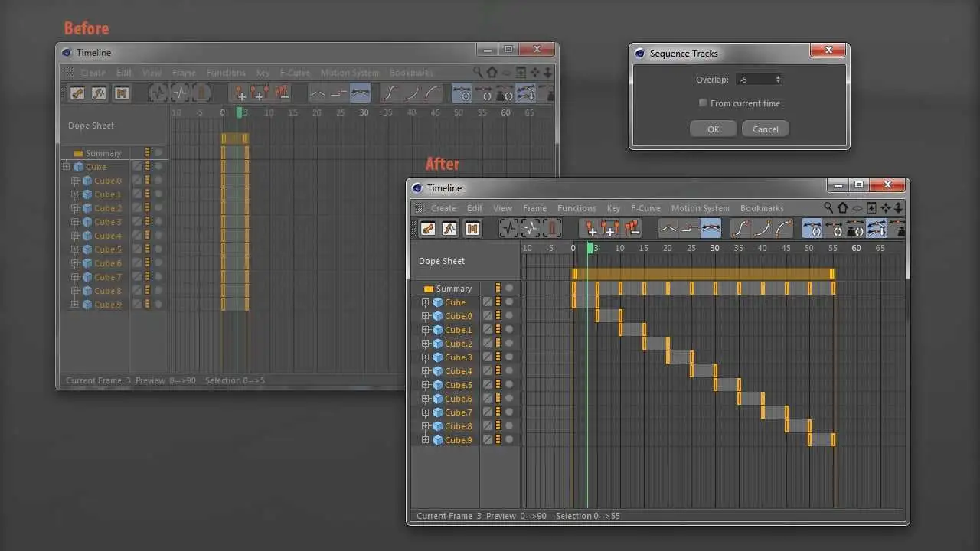Viewport: 980px width, 551px height.
Task: Click the eye icon in After timeline menu bar
Action: 857,208
